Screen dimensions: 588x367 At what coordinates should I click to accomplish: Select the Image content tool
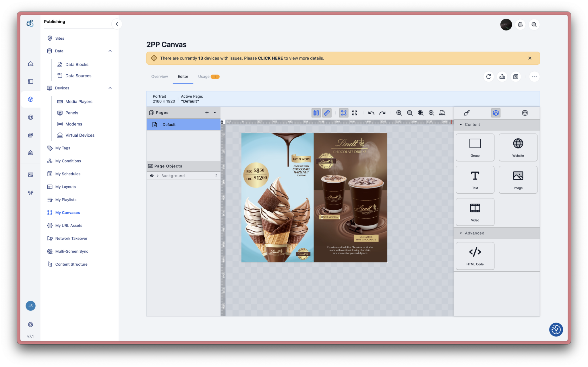[517, 179]
